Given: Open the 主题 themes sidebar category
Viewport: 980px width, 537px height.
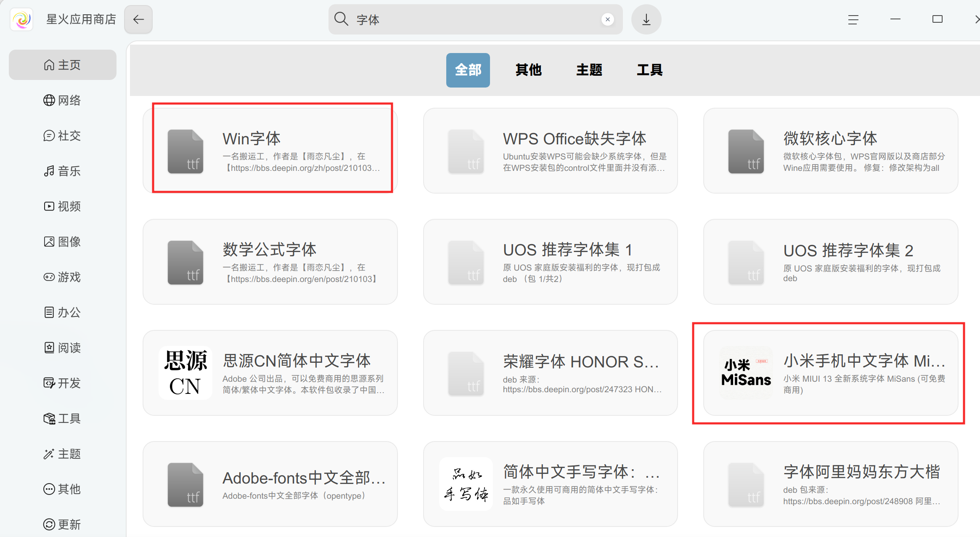Looking at the screenshot, I should pyautogui.click(x=63, y=454).
